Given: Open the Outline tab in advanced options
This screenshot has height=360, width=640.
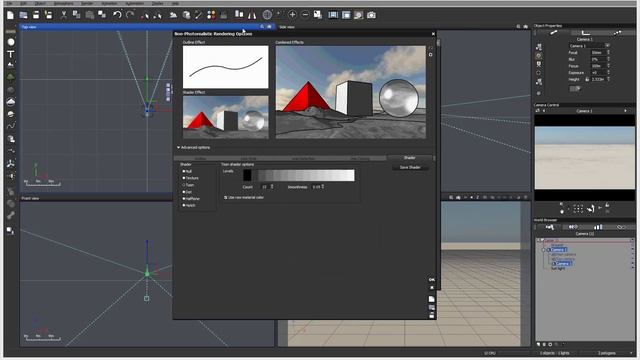Looking at the screenshot, I should click(200, 158).
